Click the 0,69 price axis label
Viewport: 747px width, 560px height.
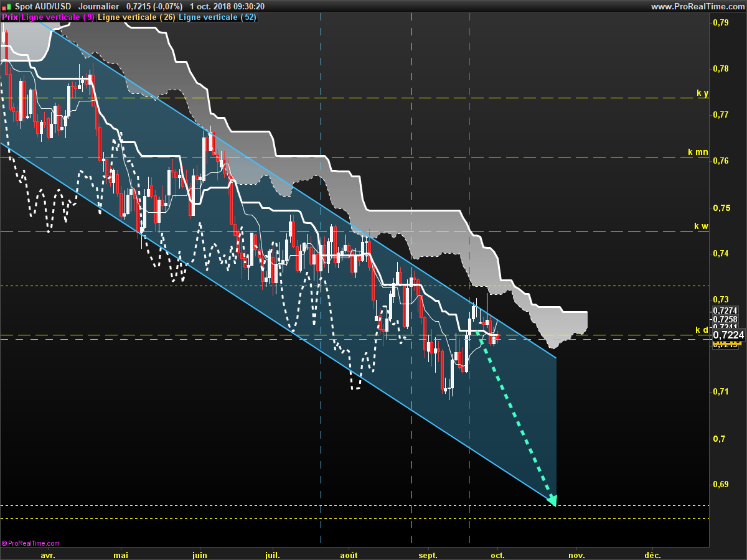(x=720, y=484)
